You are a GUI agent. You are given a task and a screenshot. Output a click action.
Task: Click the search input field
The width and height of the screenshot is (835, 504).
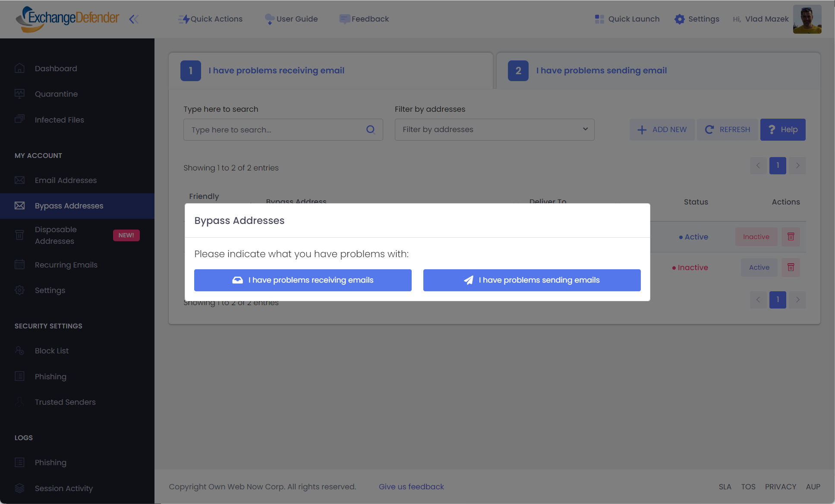[x=276, y=129]
